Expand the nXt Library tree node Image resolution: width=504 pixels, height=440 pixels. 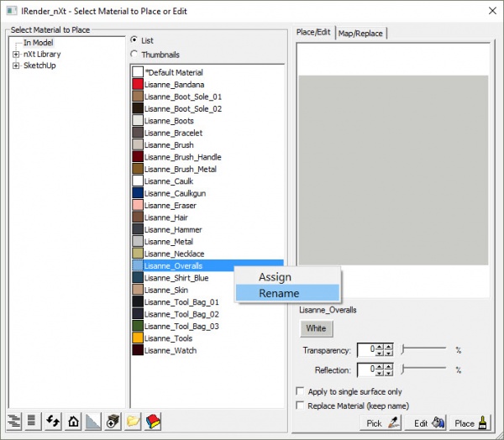pyautogui.click(x=16, y=55)
